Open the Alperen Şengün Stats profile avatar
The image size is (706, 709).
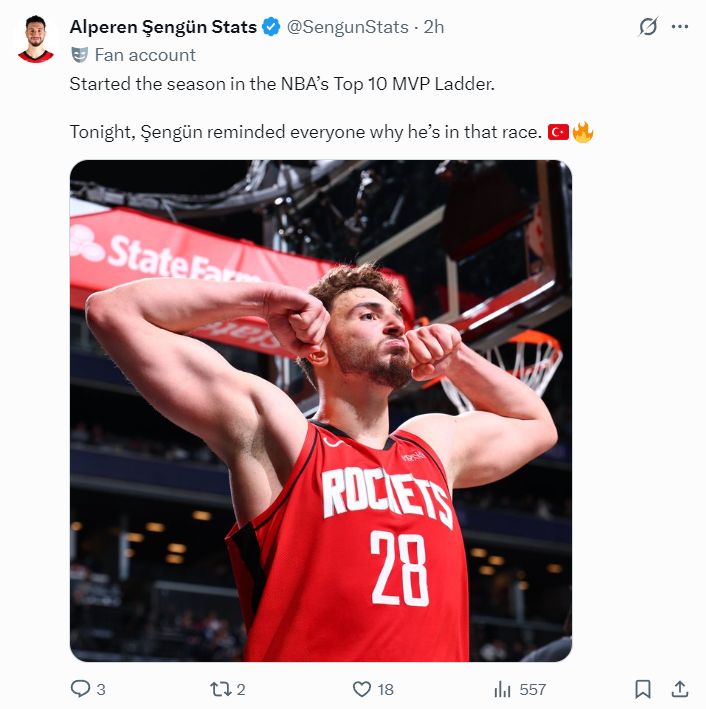point(35,39)
